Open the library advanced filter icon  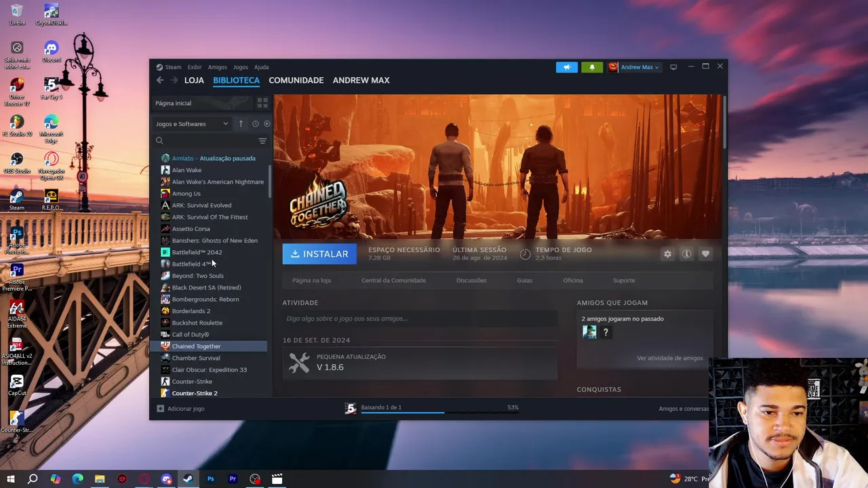pyautogui.click(x=262, y=141)
